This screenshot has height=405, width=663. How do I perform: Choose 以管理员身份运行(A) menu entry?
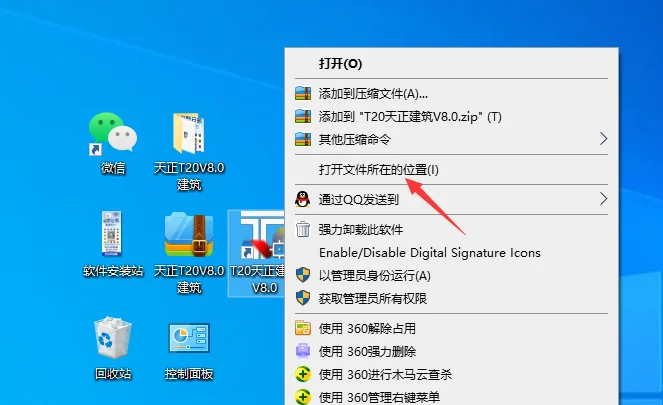click(x=451, y=276)
